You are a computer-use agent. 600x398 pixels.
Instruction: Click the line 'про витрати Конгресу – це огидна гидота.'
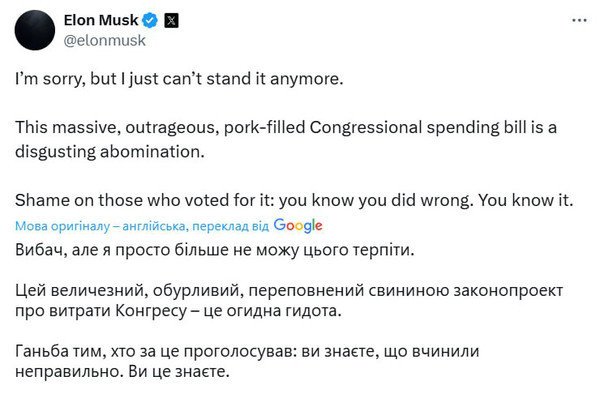(x=178, y=311)
